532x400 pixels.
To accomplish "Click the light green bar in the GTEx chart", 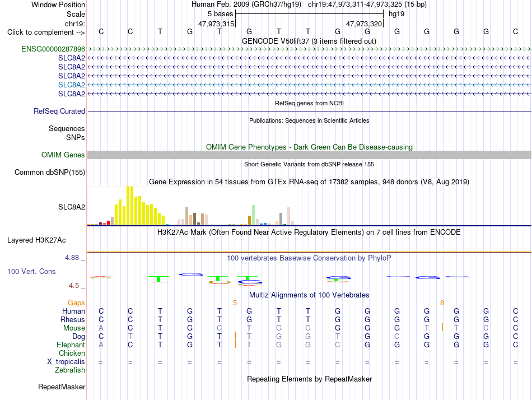I will click(253, 215).
